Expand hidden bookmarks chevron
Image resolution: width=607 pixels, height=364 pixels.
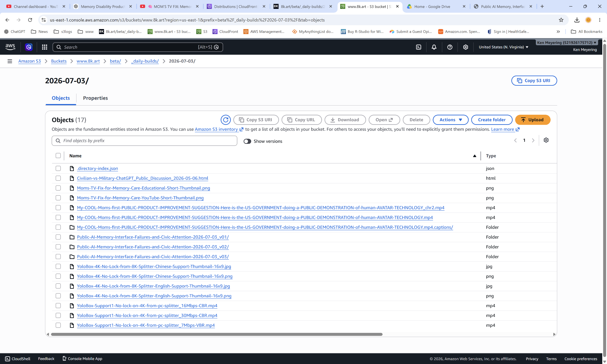pyautogui.click(x=558, y=31)
